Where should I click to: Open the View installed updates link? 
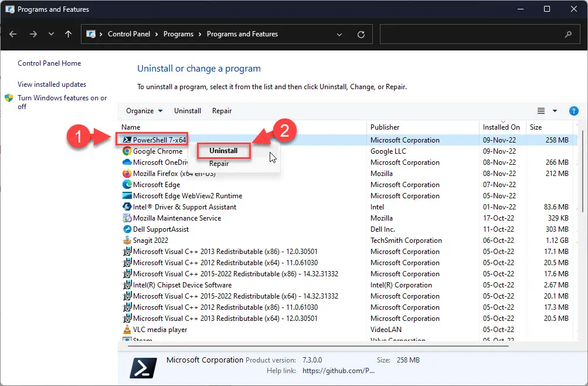pyautogui.click(x=52, y=84)
